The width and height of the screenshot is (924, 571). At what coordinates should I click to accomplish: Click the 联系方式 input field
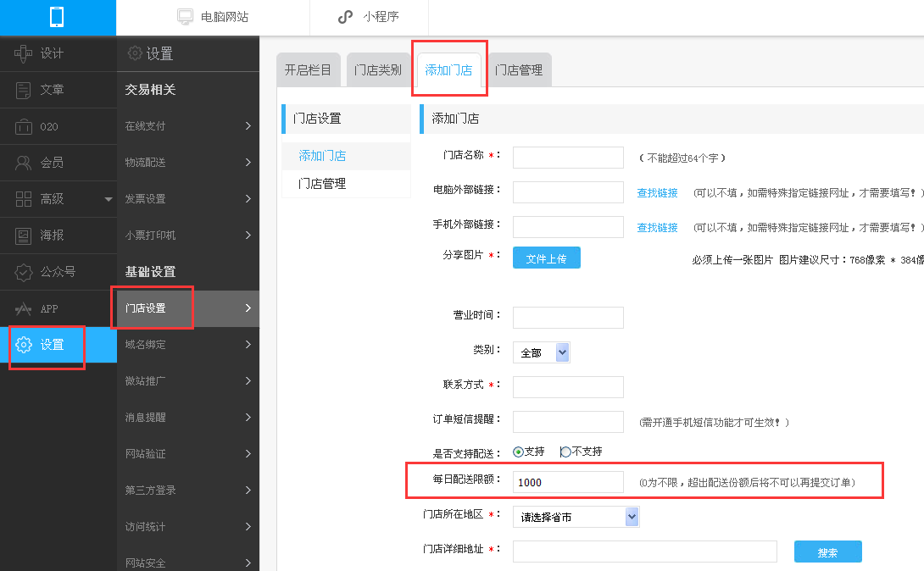coord(568,387)
